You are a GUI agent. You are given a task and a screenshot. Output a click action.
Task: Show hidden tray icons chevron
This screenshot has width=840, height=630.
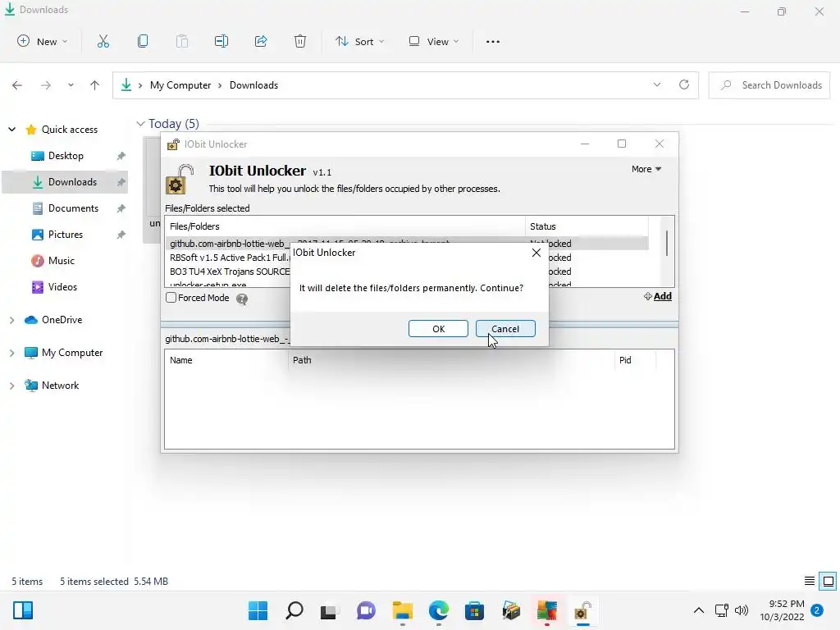(x=699, y=610)
